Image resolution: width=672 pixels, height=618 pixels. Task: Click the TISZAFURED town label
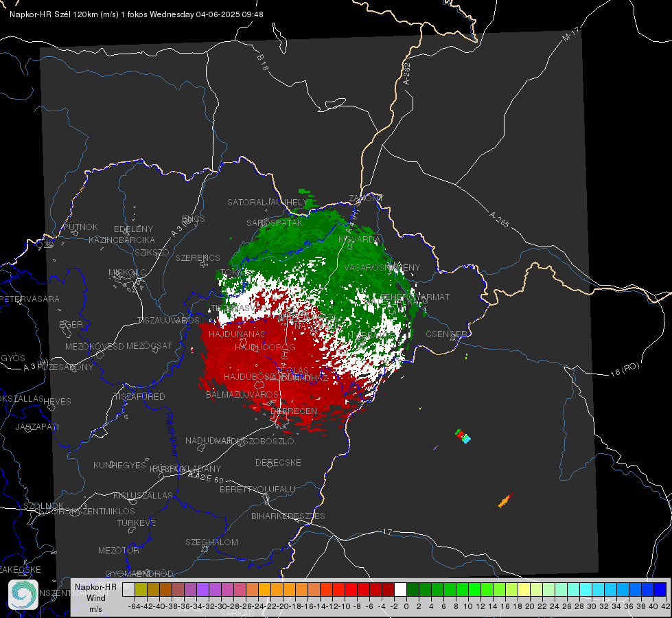(x=139, y=397)
